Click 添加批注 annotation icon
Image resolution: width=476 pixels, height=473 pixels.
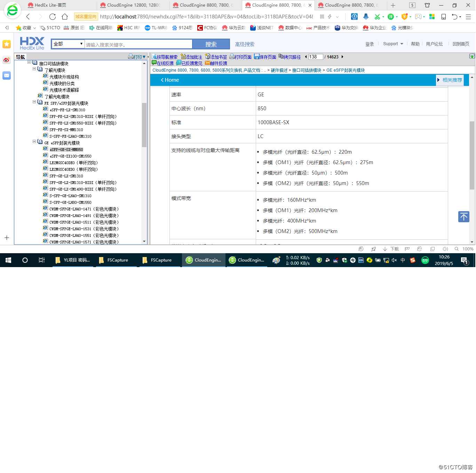pyautogui.click(x=183, y=57)
